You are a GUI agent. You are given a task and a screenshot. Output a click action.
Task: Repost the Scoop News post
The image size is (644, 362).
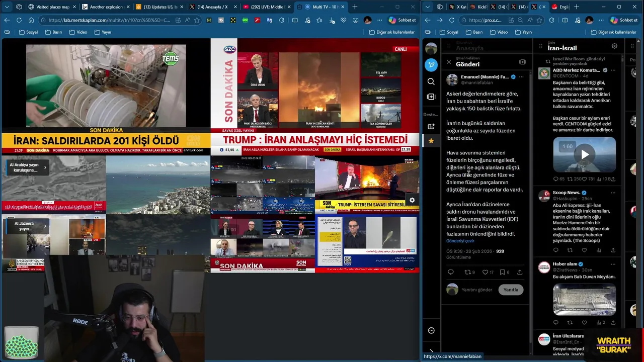570,250
